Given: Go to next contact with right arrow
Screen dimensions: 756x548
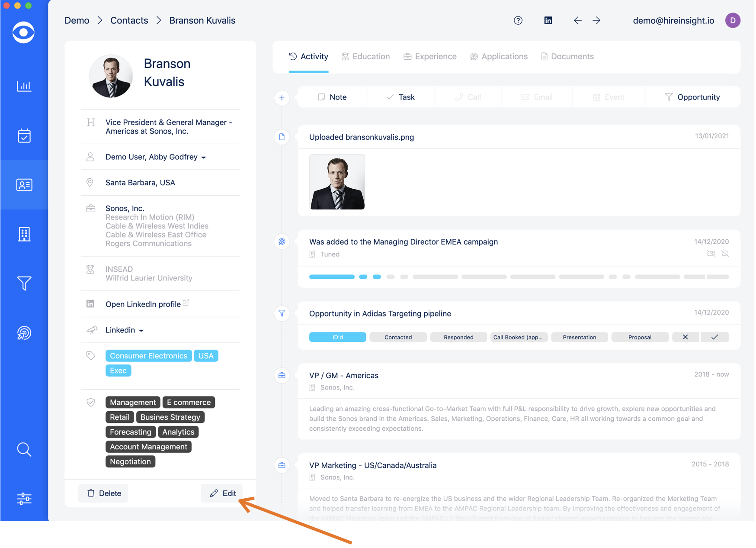Looking at the screenshot, I should pos(596,20).
